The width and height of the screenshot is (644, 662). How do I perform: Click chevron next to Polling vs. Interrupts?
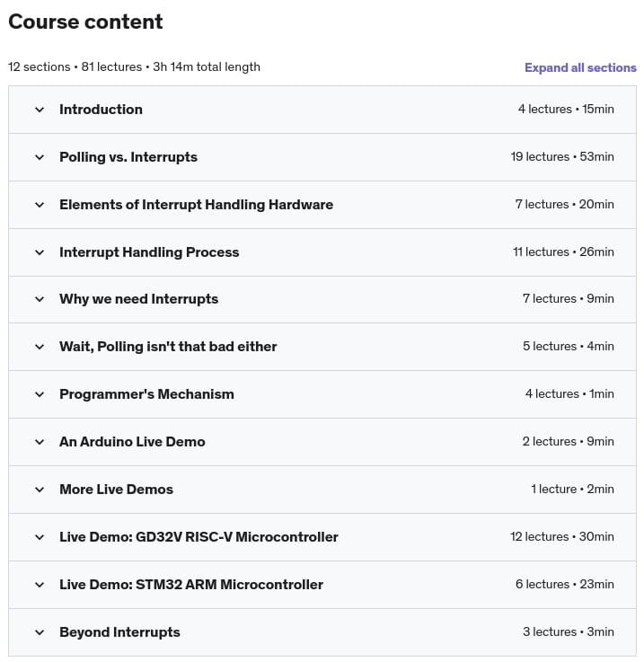pos(40,157)
